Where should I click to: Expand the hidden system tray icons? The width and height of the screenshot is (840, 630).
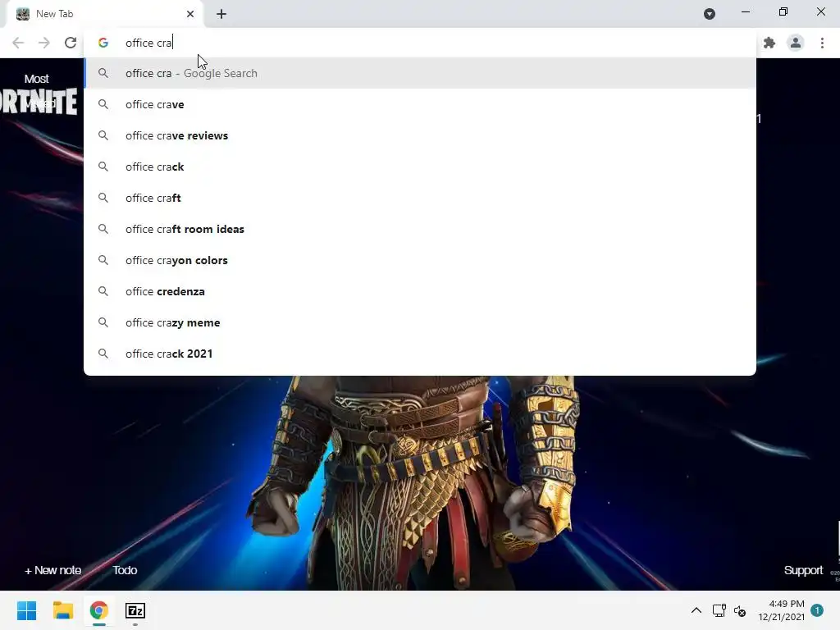click(696, 610)
